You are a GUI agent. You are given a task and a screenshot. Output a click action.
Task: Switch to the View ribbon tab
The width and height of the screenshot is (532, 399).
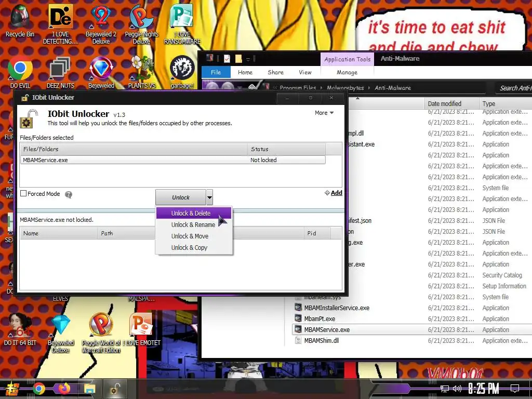pos(305,72)
